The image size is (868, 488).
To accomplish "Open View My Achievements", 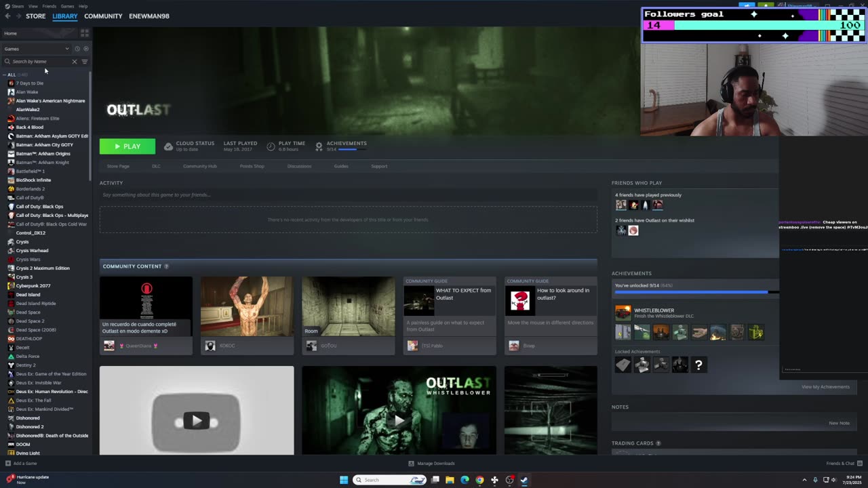I will tap(825, 387).
